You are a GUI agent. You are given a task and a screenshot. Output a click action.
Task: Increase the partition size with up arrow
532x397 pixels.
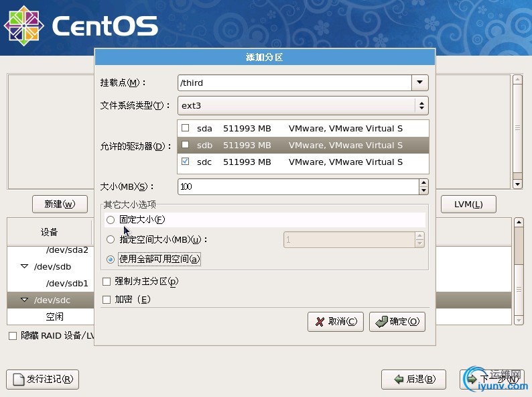coord(423,183)
